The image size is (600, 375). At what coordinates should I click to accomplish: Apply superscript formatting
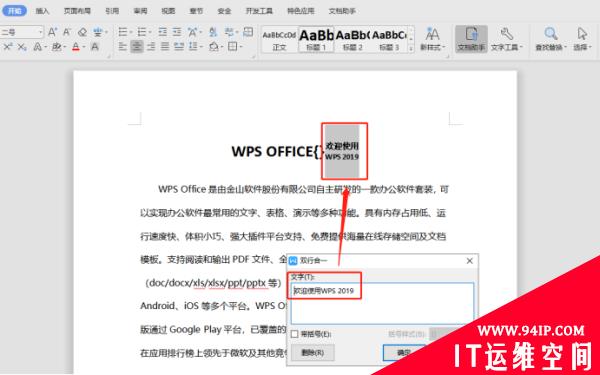point(8,47)
